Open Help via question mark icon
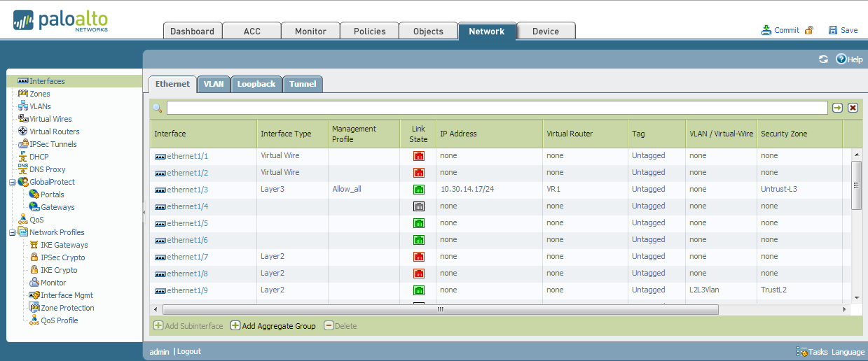The width and height of the screenshot is (868, 361). (x=841, y=59)
